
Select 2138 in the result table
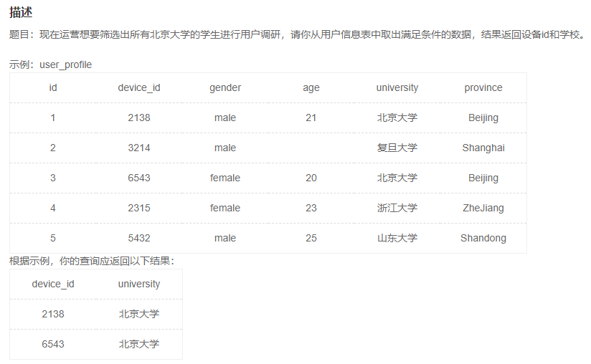tap(53, 314)
